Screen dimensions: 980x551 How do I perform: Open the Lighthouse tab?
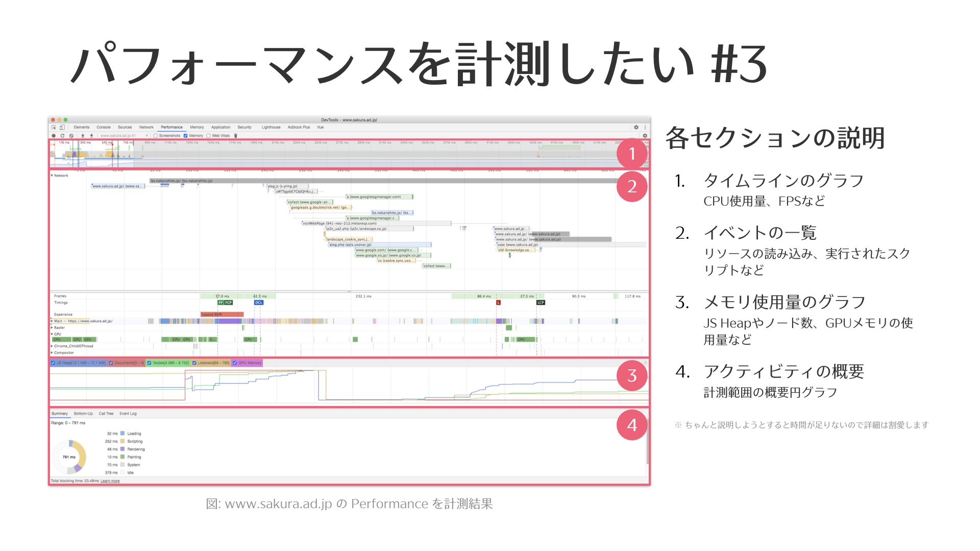(271, 128)
